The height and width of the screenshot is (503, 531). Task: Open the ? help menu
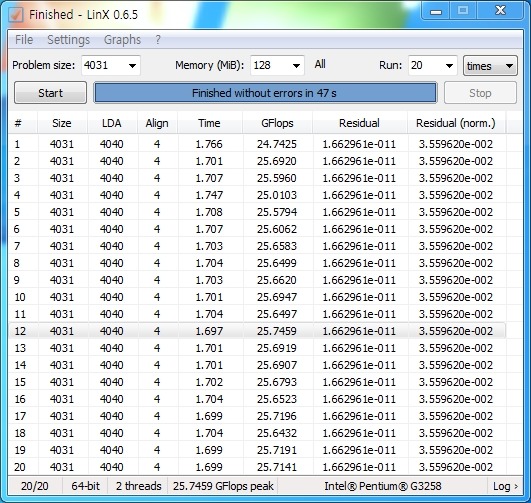click(158, 40)
